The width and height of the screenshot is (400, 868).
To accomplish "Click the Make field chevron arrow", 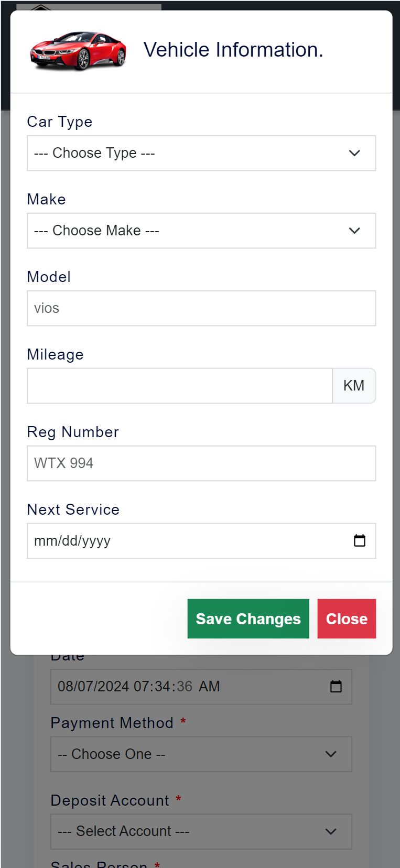I will pyautogui.click(x=354, y=231).
